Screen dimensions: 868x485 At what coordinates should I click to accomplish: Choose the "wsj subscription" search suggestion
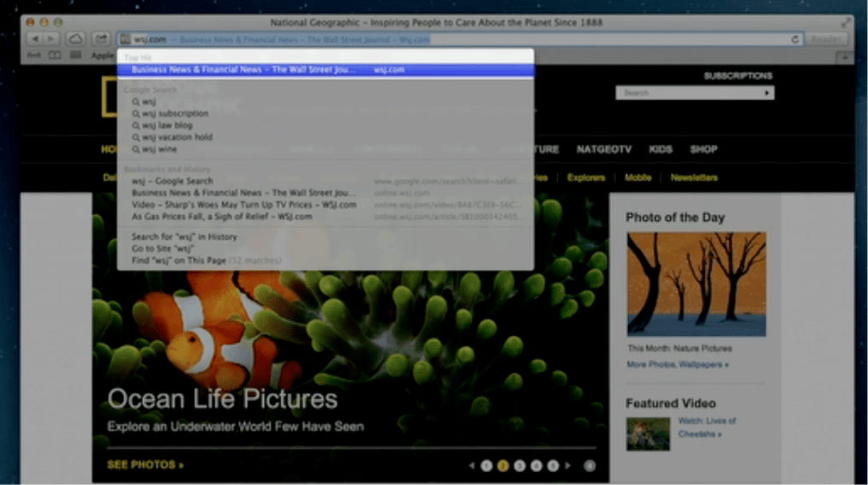pos(175,113)
